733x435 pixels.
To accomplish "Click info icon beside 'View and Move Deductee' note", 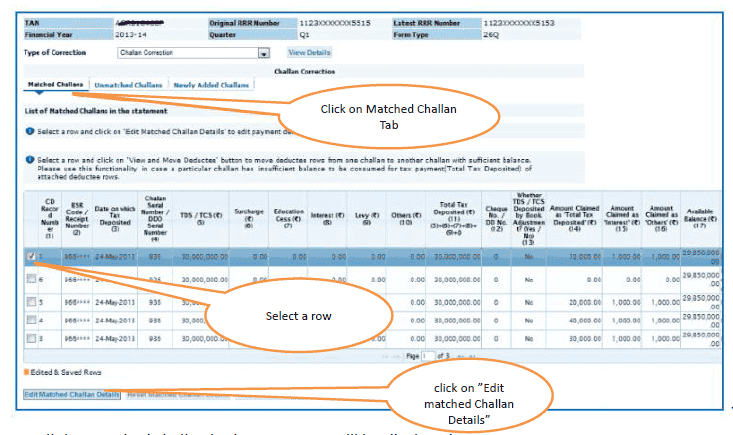I will (29, 160).
